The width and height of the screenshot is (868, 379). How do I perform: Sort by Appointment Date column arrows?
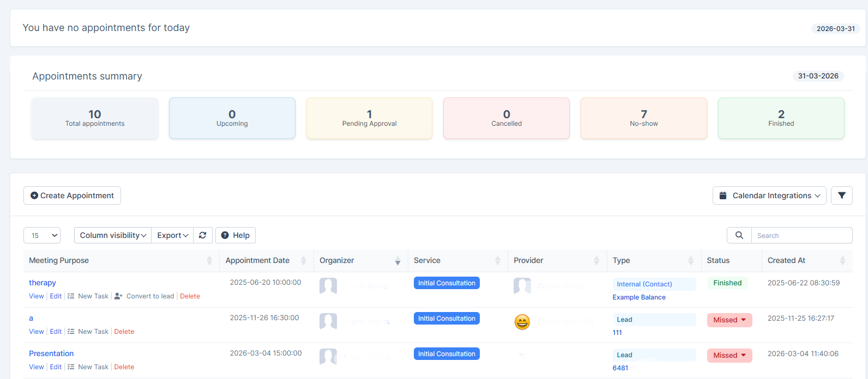304,261
